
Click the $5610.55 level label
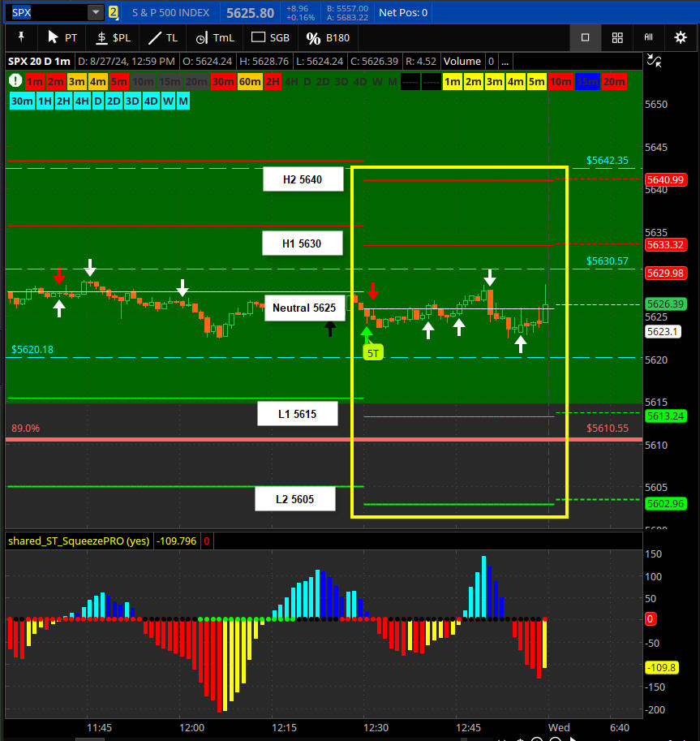point(607,429)
